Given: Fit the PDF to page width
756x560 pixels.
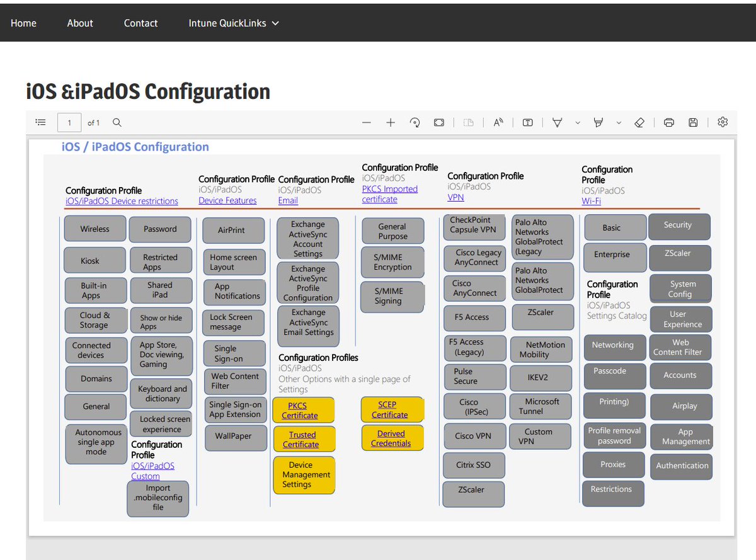Looking at the screenshot, I should [x=439, y=123].
